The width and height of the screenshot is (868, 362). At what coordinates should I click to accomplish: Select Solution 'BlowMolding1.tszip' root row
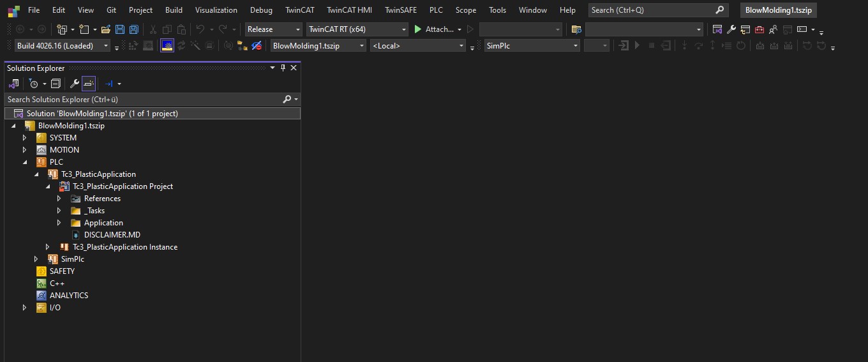153,114
